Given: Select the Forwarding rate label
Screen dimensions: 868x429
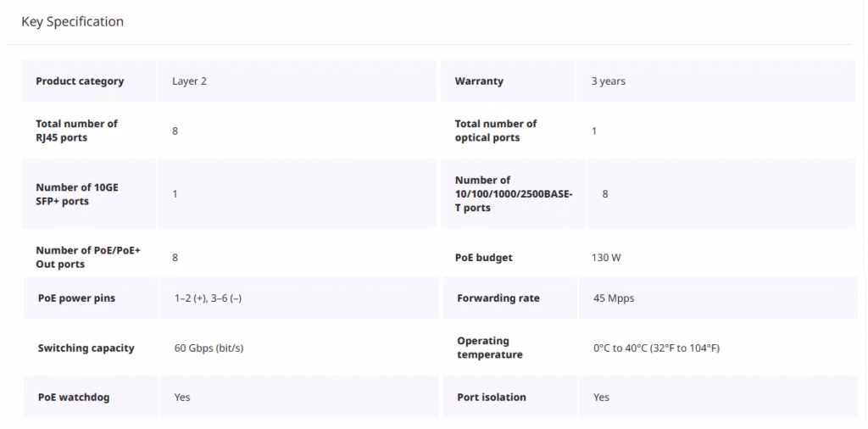Looking at the screenshot, I should (x=498, y=298).
